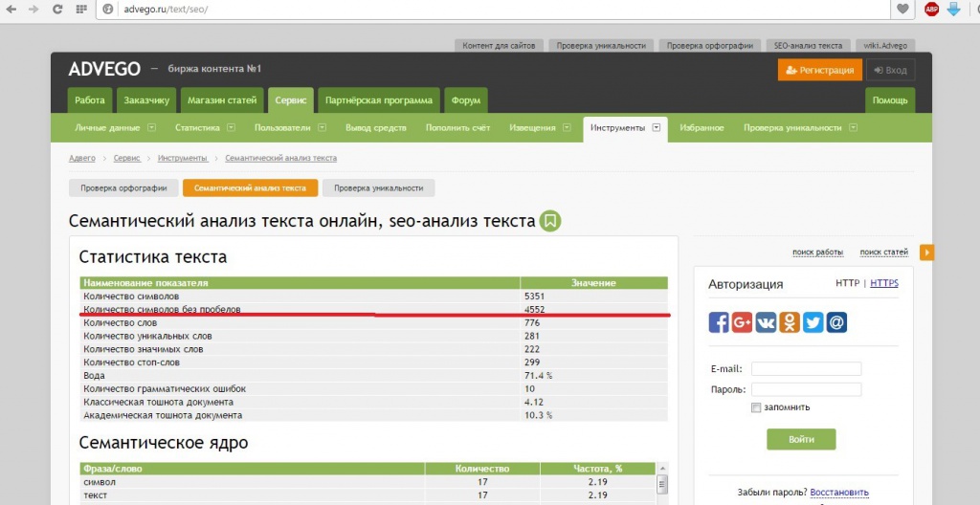Expand the Проверка уникальности dropdown arrow in green bar
The height and width of the screenshot is (505, 980).
[853, 127]
